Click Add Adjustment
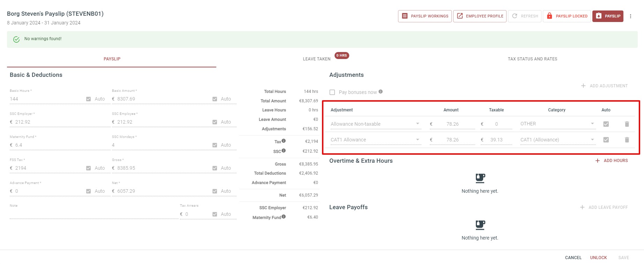 tap(604, 86)
